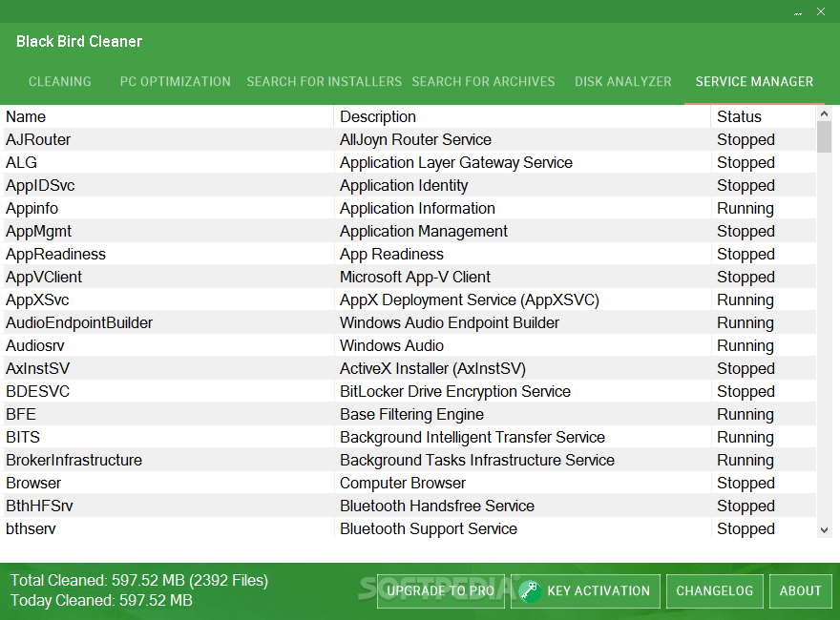Click Bluetooth Handsfree Service description
The width and height of the screenshot is (840, 620).
[x=437, y=506]
